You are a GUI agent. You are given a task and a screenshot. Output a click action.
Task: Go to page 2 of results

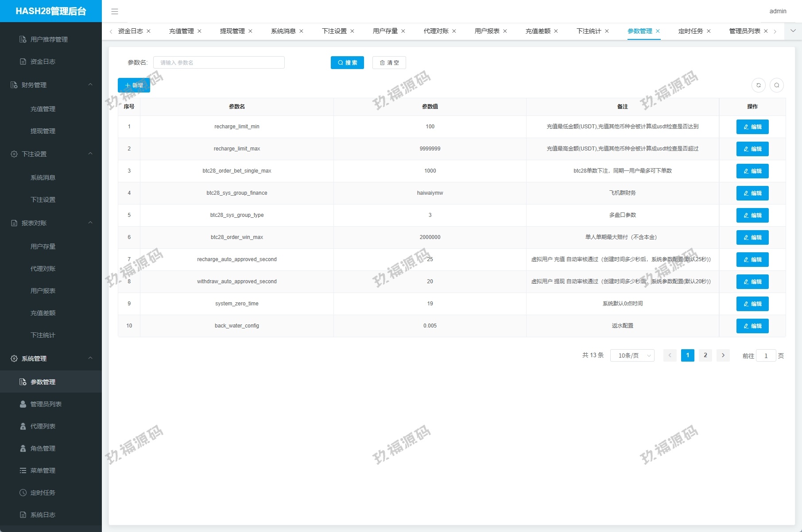coord(705,355)
